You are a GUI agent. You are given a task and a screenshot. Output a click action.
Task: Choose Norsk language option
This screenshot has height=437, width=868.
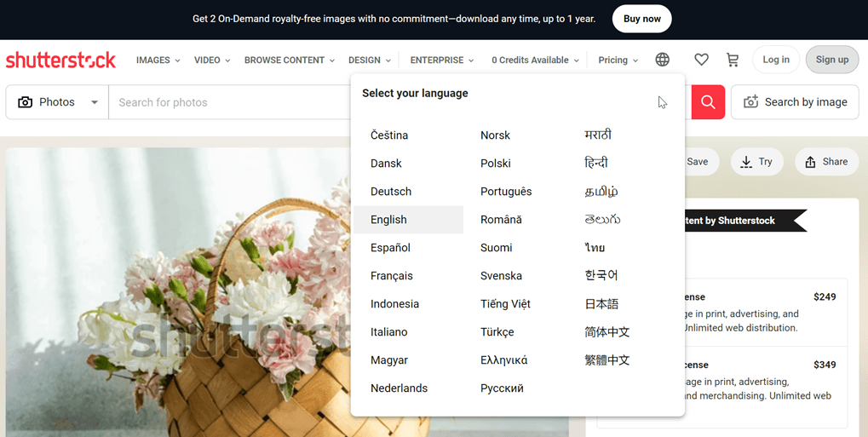[496, 135]
